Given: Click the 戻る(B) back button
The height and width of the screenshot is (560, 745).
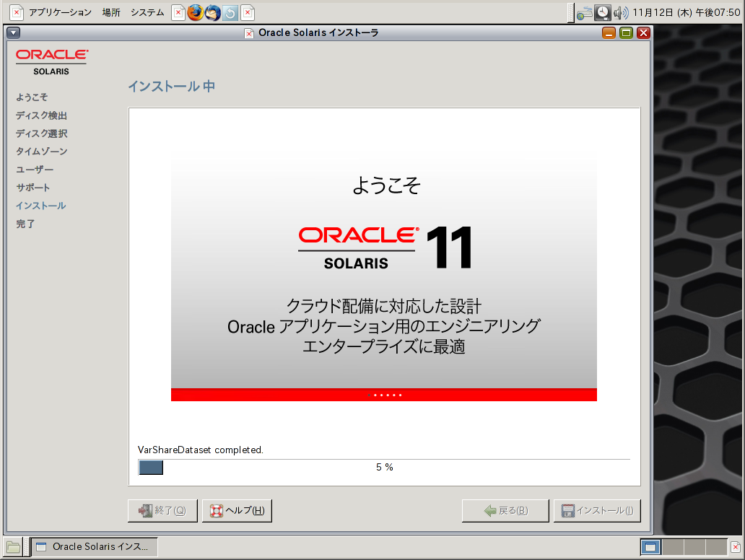Looking at the screenshot, I should [505, 511].
